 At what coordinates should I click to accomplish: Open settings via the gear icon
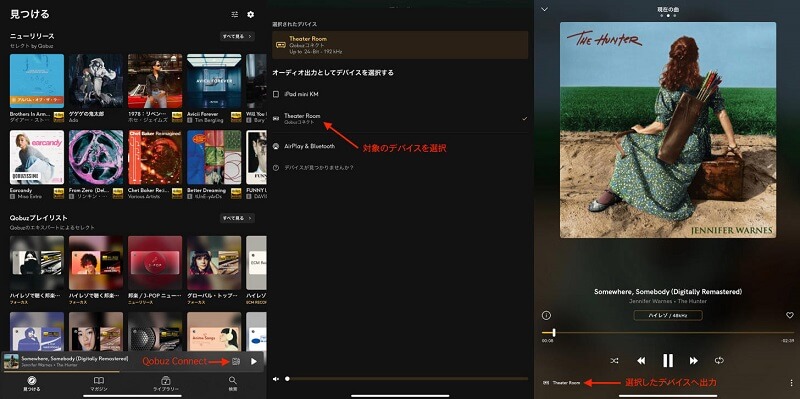coord(251,15)
